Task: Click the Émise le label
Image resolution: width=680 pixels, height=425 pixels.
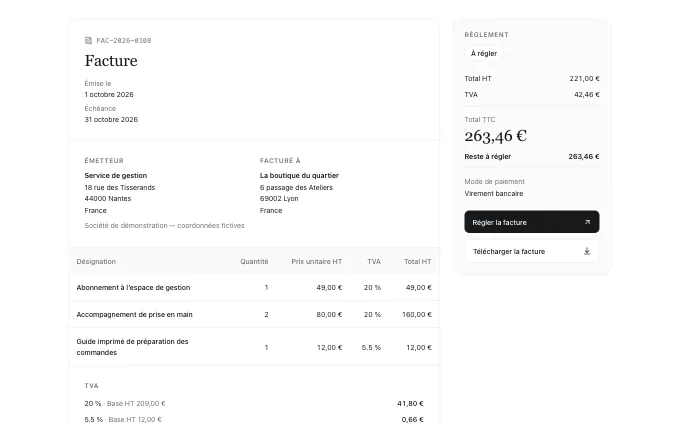Action: click(x=98, y=83)
